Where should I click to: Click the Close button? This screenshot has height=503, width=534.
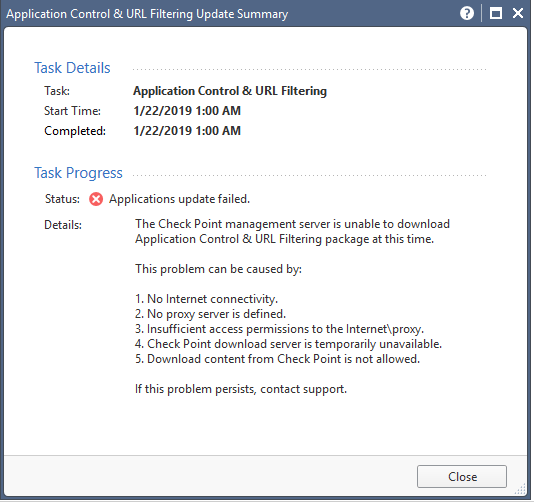pos(461,476)
